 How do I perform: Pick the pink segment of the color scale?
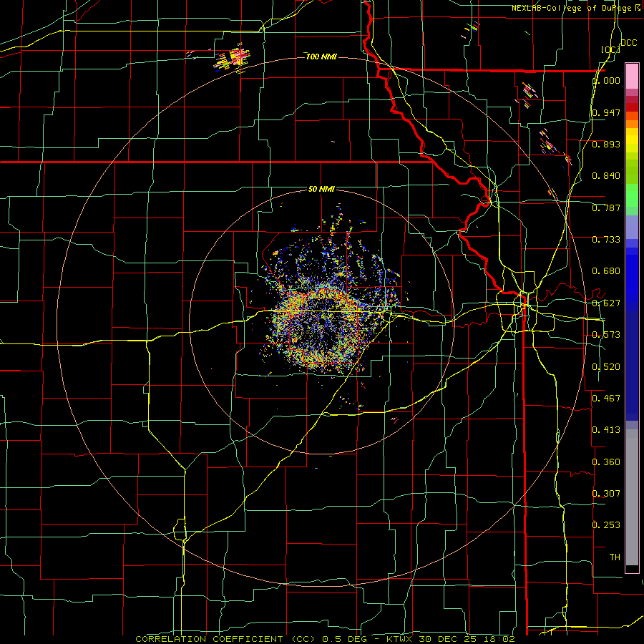pyautogui.click(x=632, y=76)
